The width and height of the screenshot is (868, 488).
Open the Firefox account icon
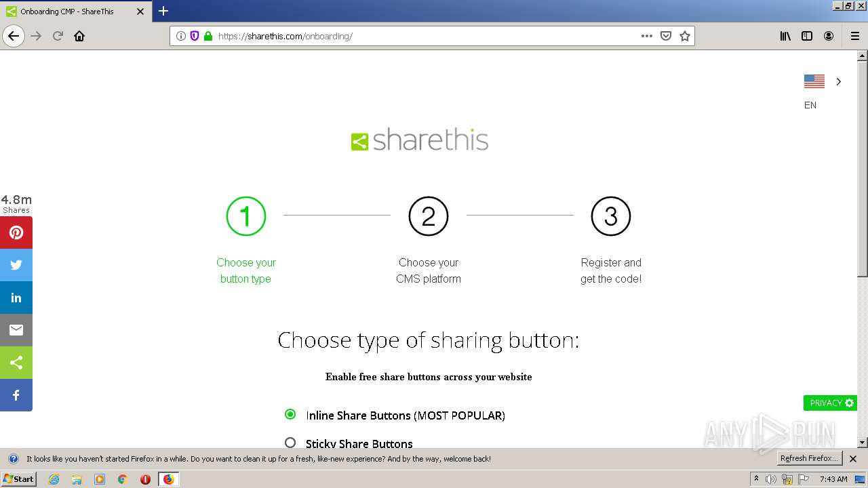[x=829, y=36]
